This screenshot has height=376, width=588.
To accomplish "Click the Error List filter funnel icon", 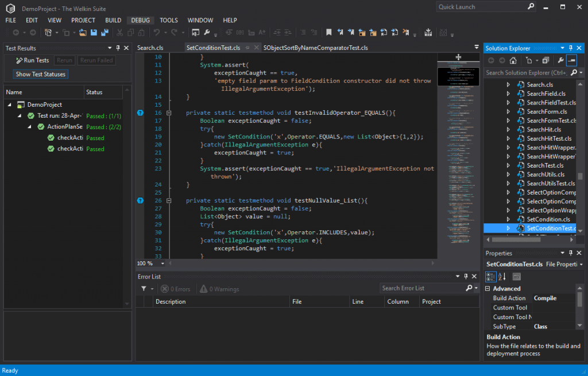I will pyautogui.click(x=144, y=289).
